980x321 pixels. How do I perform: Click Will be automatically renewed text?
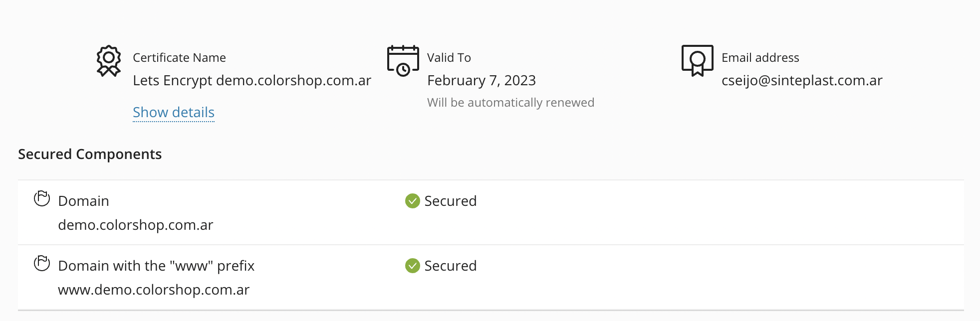[510, 103]
